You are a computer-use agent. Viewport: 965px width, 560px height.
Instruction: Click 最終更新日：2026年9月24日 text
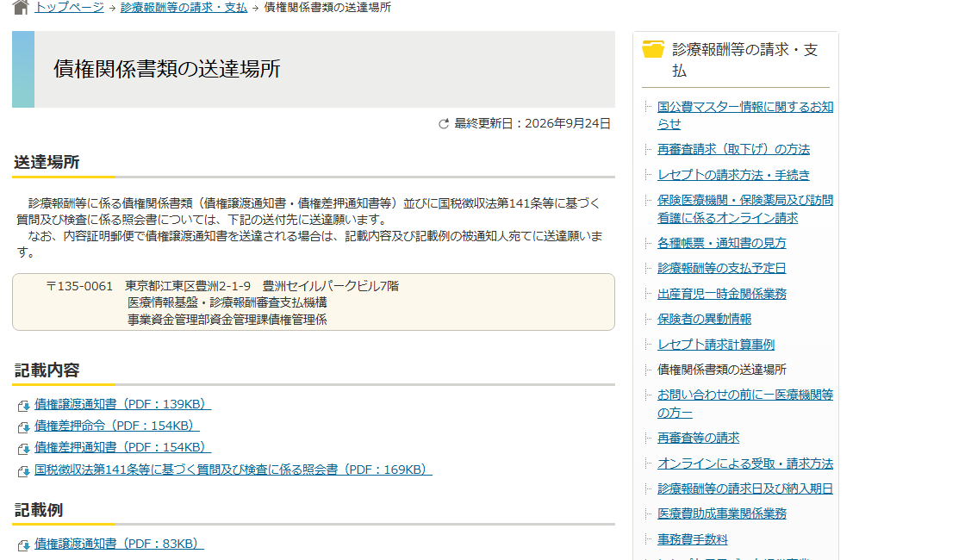tap(532, 124)
